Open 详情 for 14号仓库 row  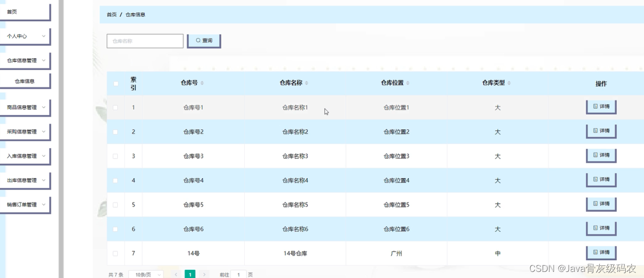pos(601,253)
